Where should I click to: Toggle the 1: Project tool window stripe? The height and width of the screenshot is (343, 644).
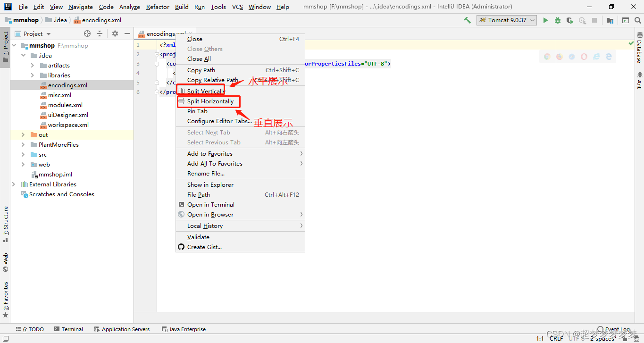pos(5,48)
